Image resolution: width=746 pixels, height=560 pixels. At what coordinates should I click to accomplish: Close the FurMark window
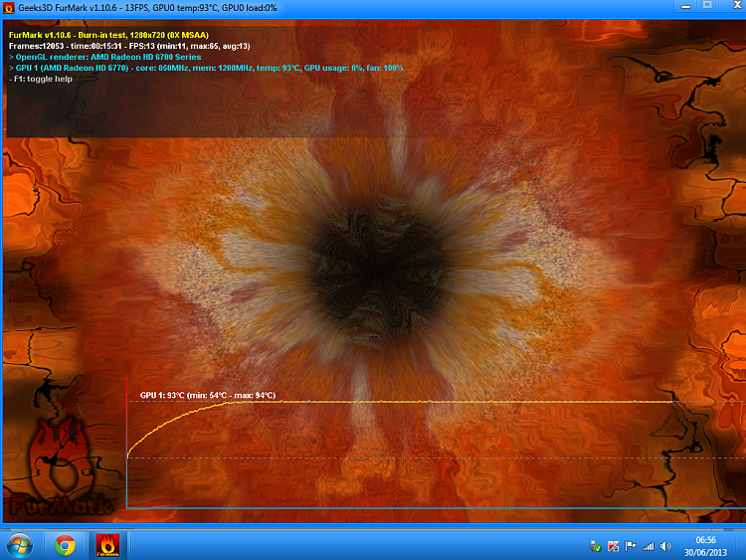pos(735,5)
